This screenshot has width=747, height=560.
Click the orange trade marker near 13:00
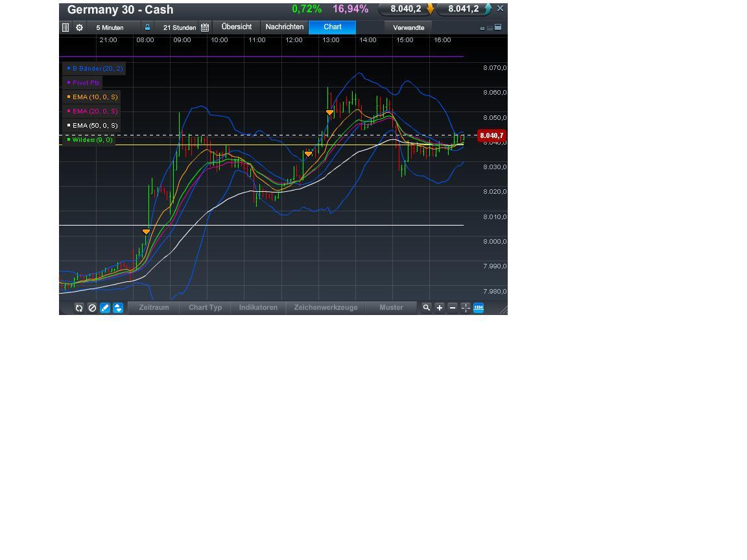pos(329,112)
